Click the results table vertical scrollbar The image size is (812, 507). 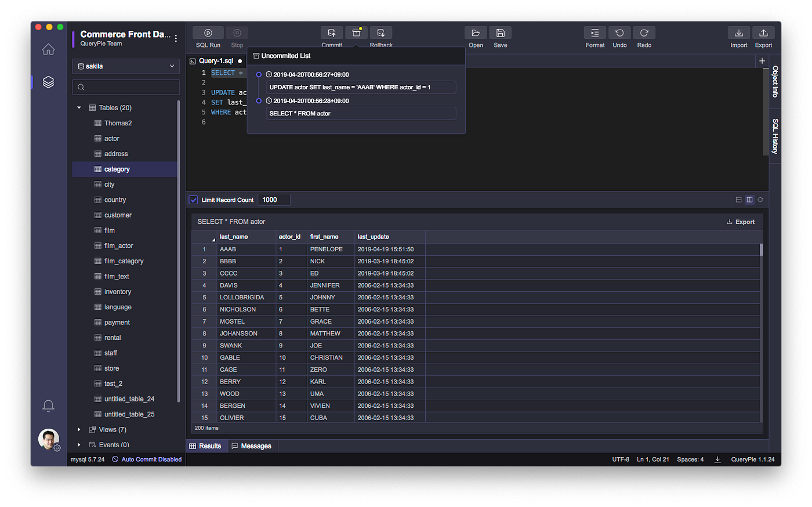click(761, 250)
